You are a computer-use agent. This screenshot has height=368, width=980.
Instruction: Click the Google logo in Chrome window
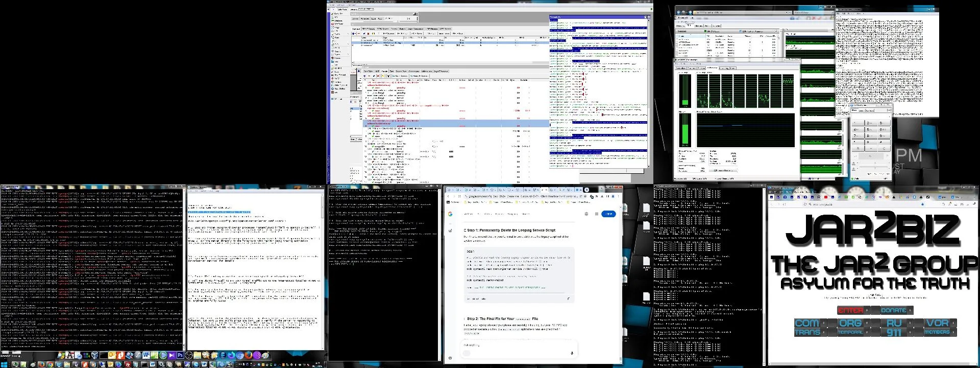(450, 214)
